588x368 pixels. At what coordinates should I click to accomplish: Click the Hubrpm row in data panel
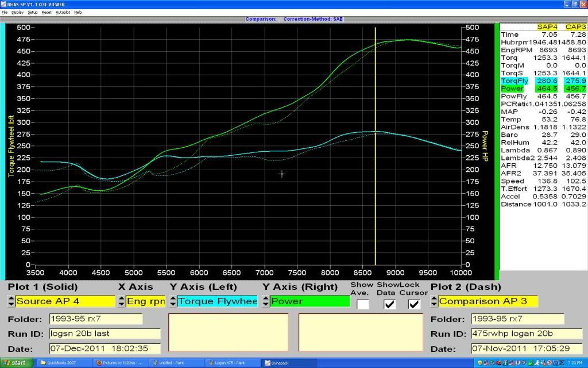(543, 43)
